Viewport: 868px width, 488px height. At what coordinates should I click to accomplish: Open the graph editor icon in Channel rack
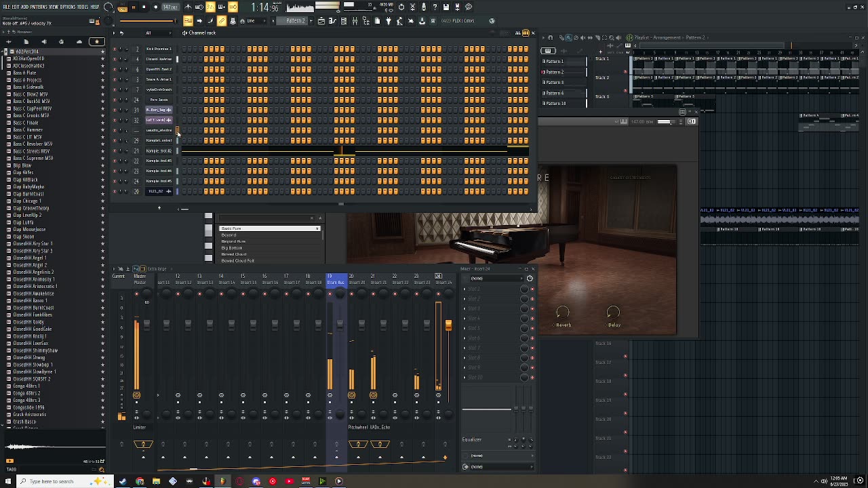pyautogui.click(x=517, y=33)
